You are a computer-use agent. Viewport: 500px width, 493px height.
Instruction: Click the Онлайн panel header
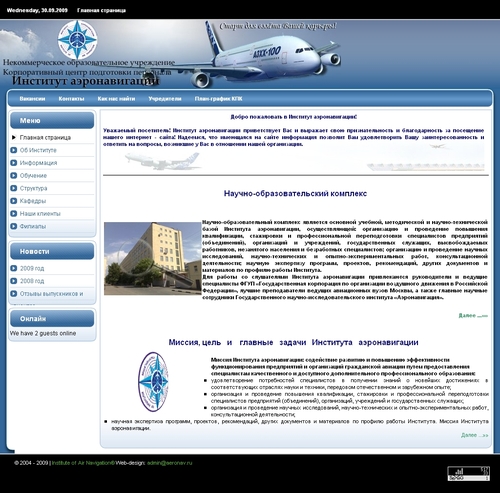pos(52,319)
